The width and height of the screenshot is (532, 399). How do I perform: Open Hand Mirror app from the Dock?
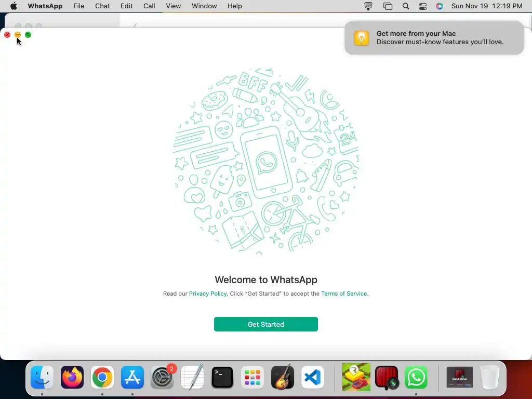pyautogui.click(x=387, y=377)
